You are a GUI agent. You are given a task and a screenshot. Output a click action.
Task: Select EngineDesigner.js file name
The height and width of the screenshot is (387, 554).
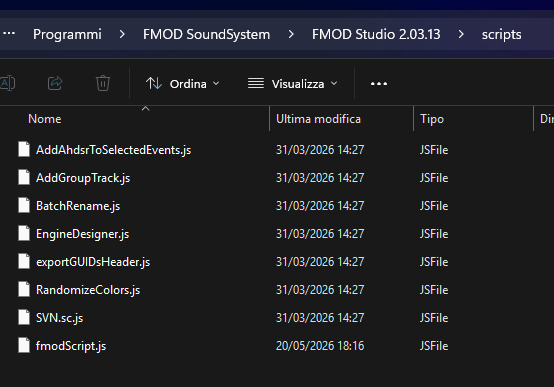coord(83,234)
